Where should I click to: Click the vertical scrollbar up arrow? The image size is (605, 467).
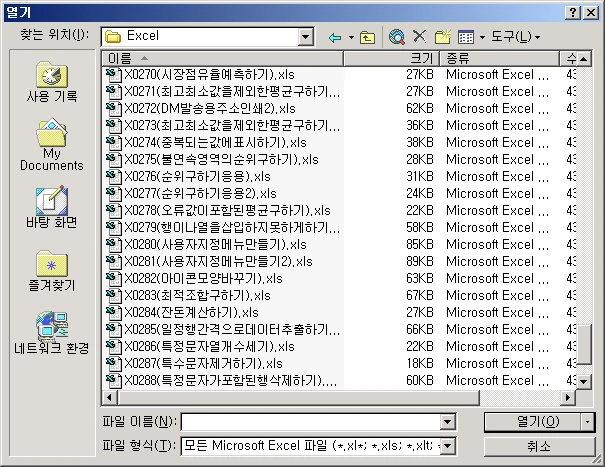point(584,59)
